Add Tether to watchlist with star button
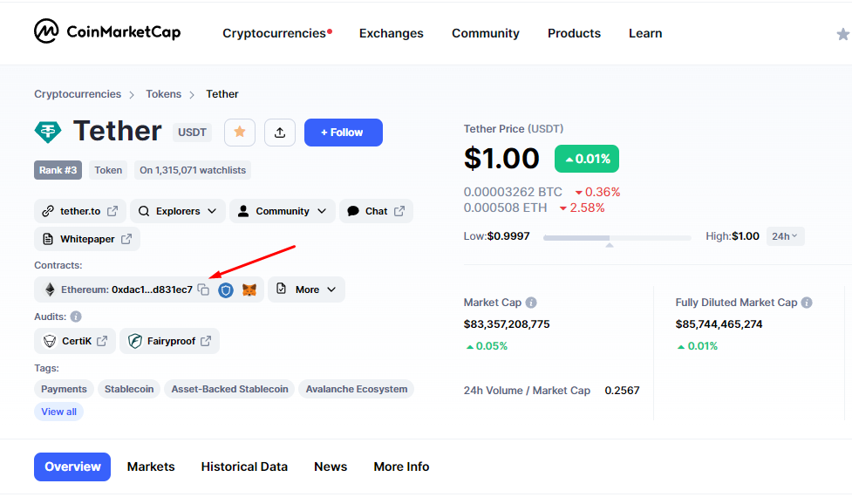The height and width of the screenshot is (504, 852). coord(240,132)
